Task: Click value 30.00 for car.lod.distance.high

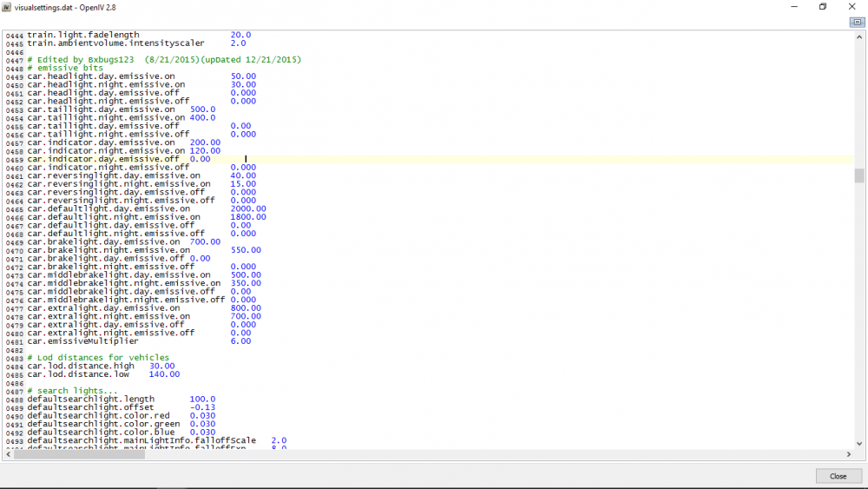Action: pos(161,366)
